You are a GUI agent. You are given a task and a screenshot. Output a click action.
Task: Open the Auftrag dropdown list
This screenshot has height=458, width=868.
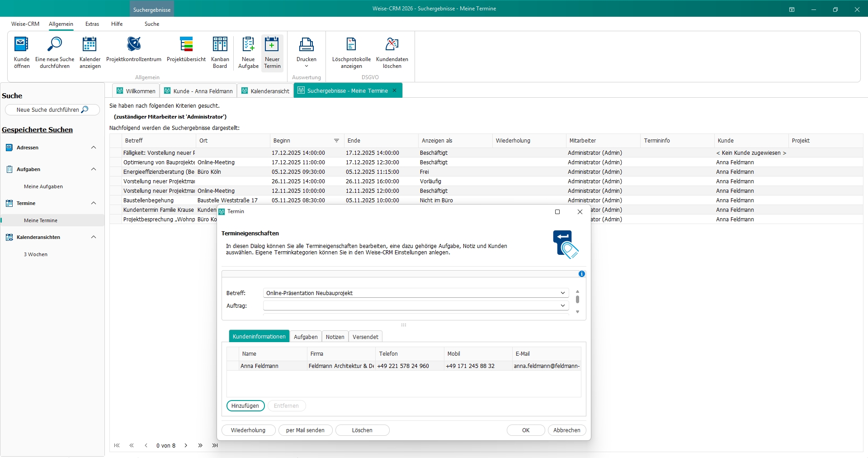click(x=563, y=306)
